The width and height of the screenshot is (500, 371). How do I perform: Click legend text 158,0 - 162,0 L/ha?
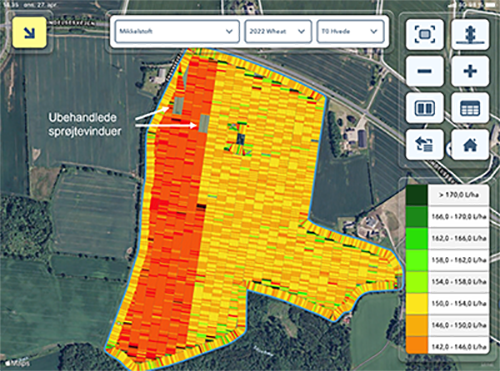[x=459, y=260]
